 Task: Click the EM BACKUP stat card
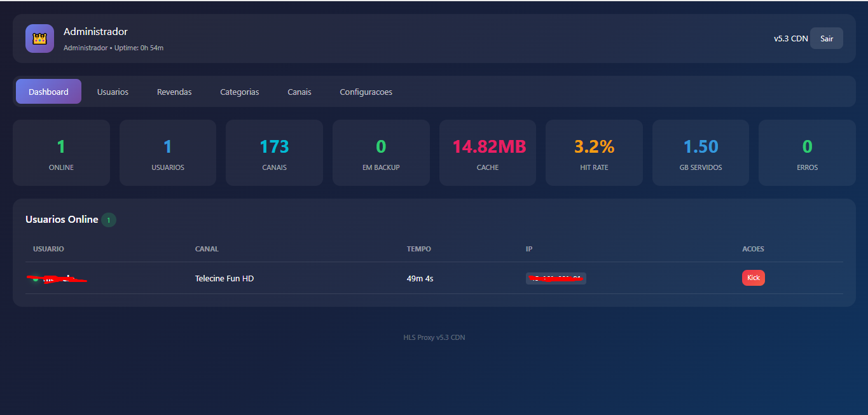click(381, 153)
